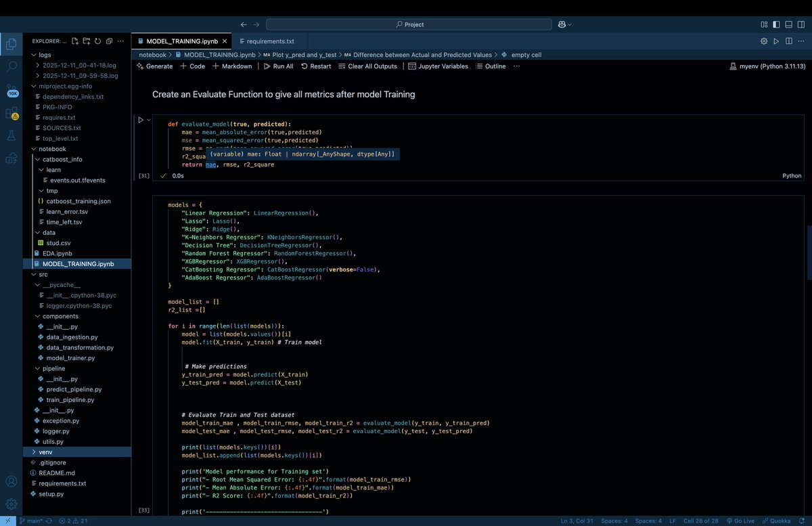Click the run icon in editor title bar
Viewport: 812px width, 526px height.
[776, 41]
